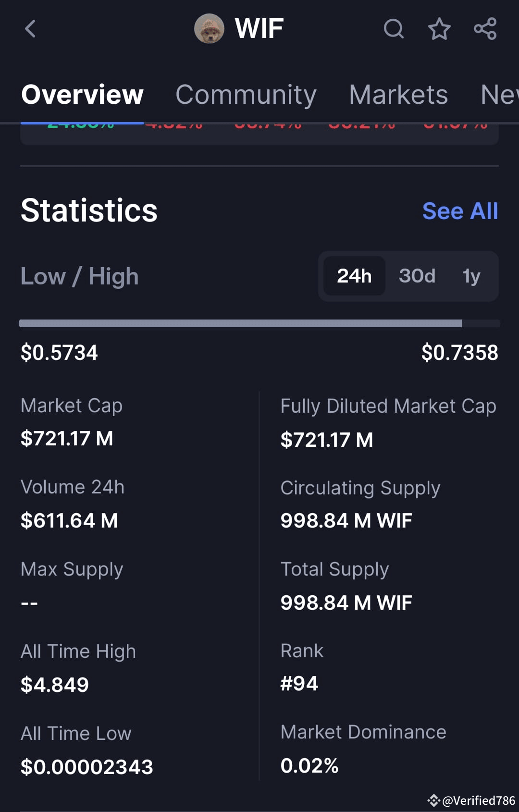The image size is (519, 812).
Task: Tap the Rank #94 value
Action: [x=299, y=683]
